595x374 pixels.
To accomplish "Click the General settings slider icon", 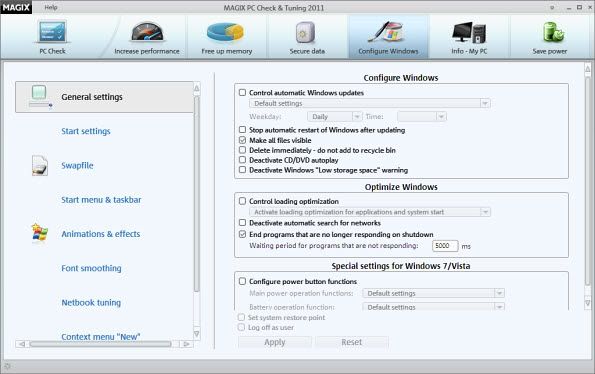I will (x=40, y=96).
